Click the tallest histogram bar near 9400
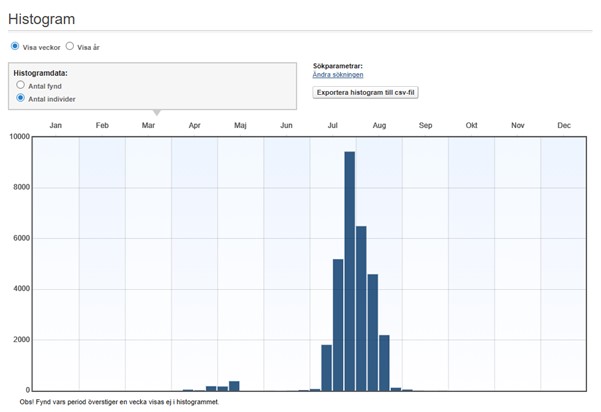The height and width of the screenshot is (412, 601). click(x=349, y=270)
